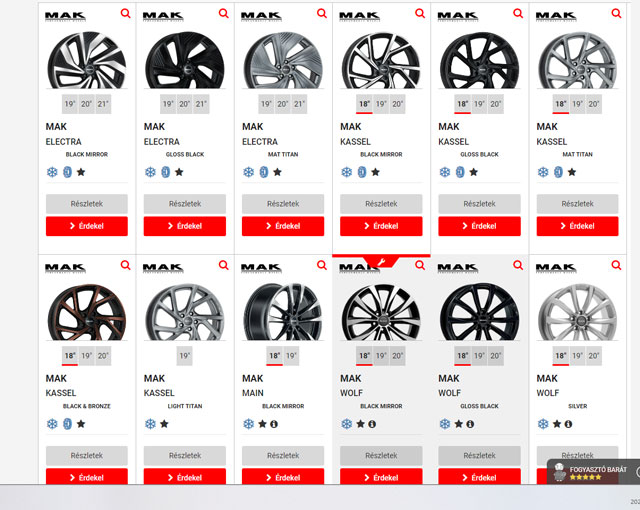The image size is (640, 510).
Task: Open the Fogyasztó Barát rating badge
Action: (x=593, y=472)
